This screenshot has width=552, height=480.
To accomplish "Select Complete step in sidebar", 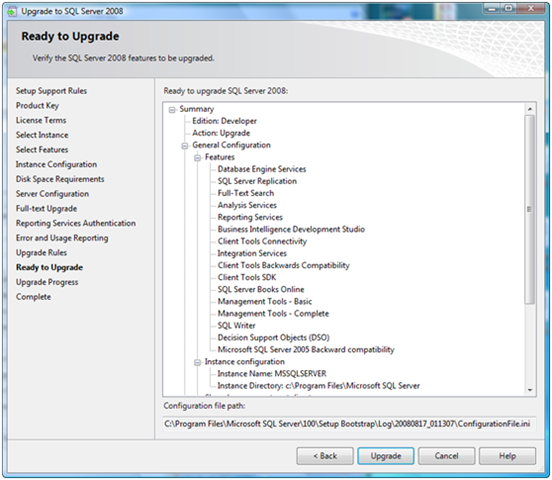I will click(x=33, y=297).
